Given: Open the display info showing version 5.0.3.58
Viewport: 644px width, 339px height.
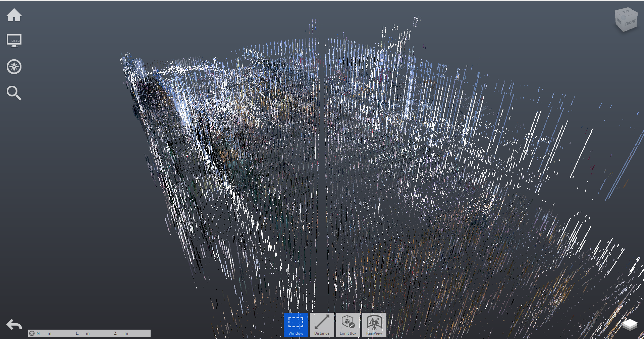Looking at the screenshot, I should pyautogui.click(x=15, y=40).
